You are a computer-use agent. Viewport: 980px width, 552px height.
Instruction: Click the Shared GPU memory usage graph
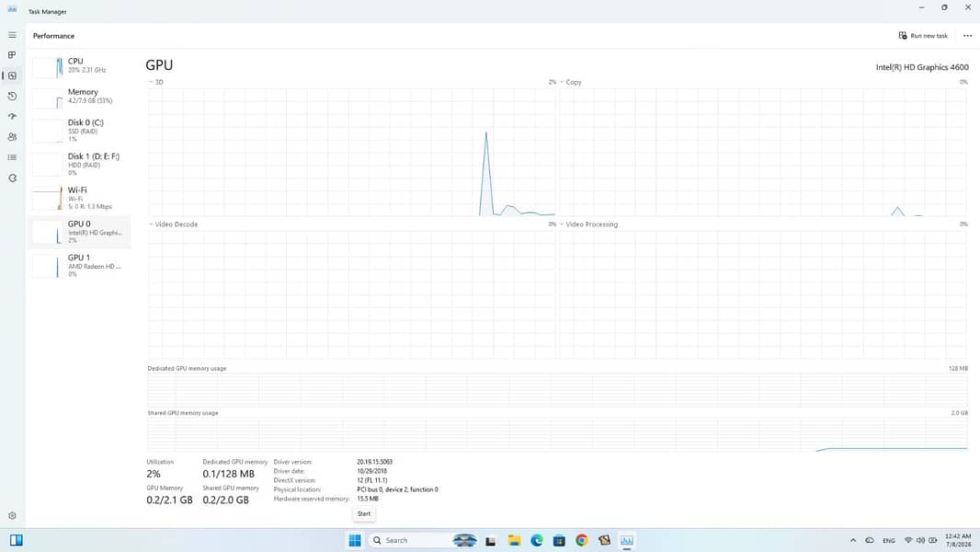click(557, 434)
